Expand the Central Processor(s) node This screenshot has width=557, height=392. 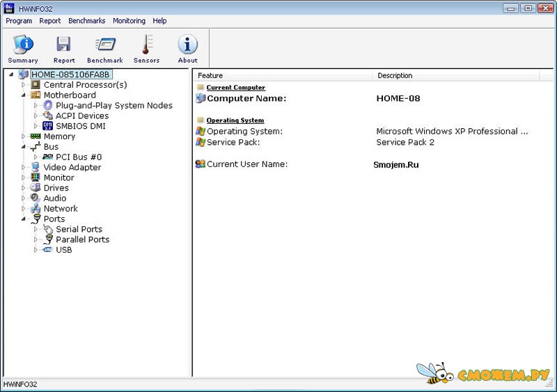24,85
